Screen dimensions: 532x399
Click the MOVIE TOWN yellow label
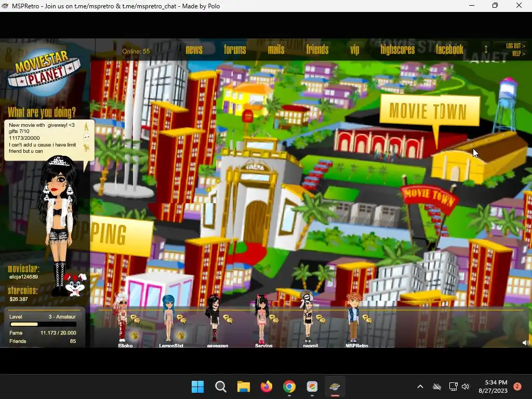[x=429, y=110]
